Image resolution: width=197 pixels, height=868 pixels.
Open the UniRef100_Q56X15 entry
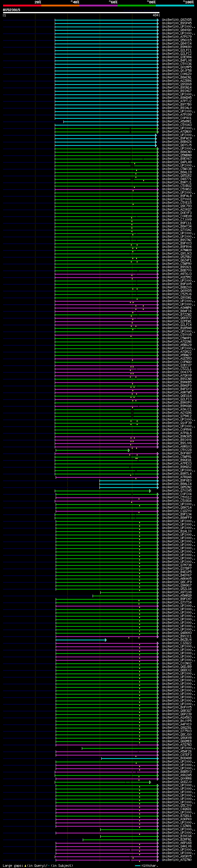(x=176, y=40)
